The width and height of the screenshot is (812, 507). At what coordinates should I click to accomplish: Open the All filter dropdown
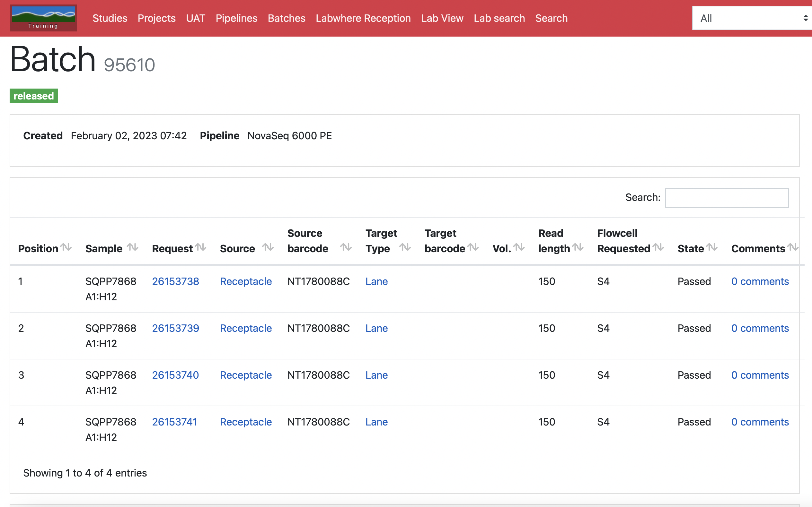[x=752, y=18]
